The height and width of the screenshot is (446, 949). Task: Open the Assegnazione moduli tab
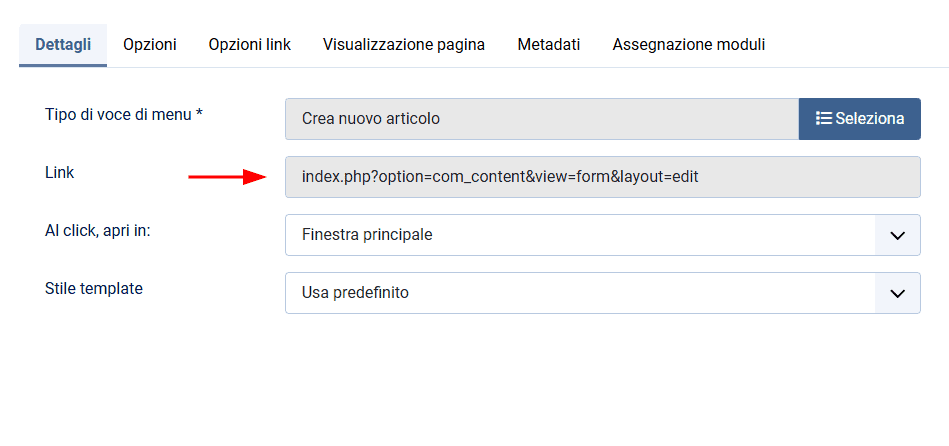point(689,44)
